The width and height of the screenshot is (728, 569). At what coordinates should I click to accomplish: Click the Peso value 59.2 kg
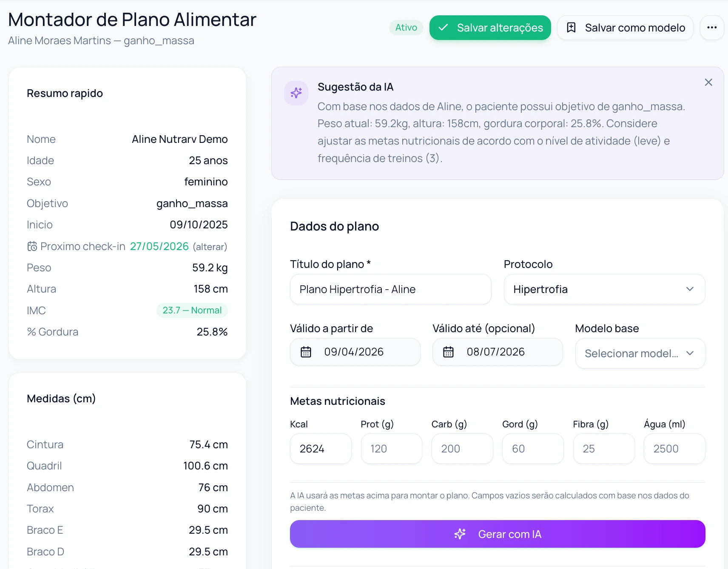click(x=210, y=268)
